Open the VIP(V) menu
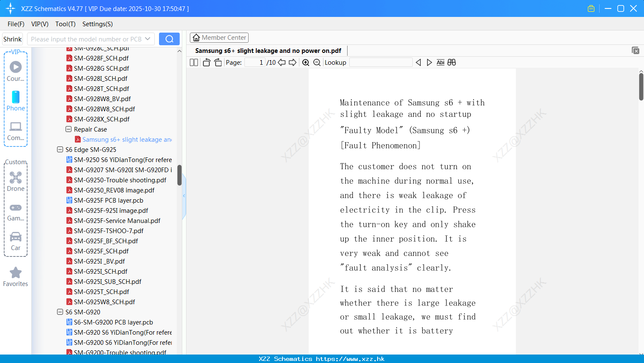The height and width of the screenshot is (363, 644). (x=40, y=24)
